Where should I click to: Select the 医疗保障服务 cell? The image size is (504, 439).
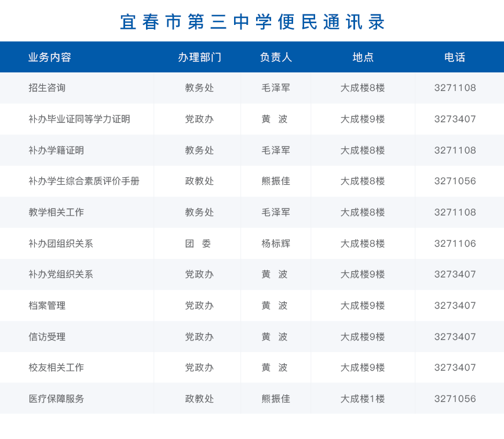point(56,398)
